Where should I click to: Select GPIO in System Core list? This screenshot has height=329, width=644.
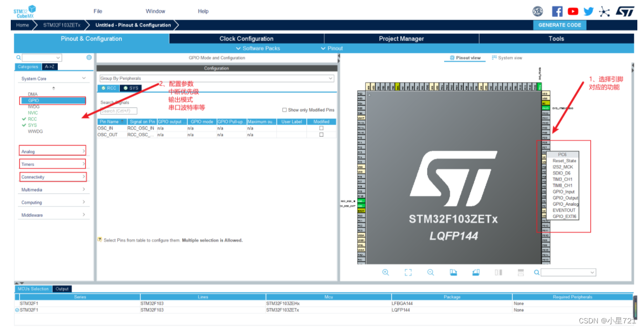[53, 100]
